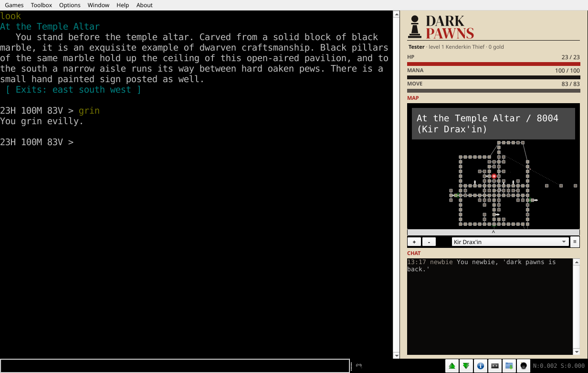The height and width of the screenshot is (373, 588).
Task: Open the map options hamburger menu
Action: [575, 242]
